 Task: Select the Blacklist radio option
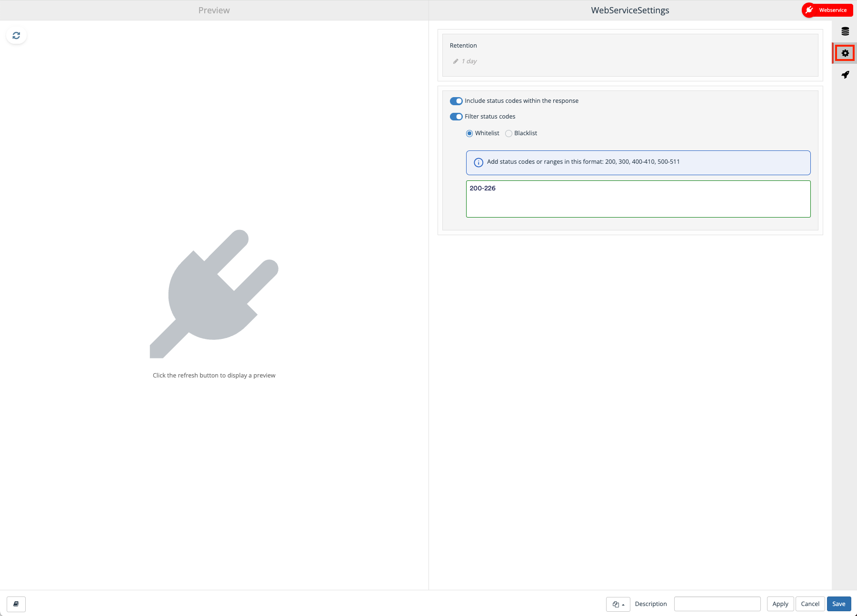508,133
